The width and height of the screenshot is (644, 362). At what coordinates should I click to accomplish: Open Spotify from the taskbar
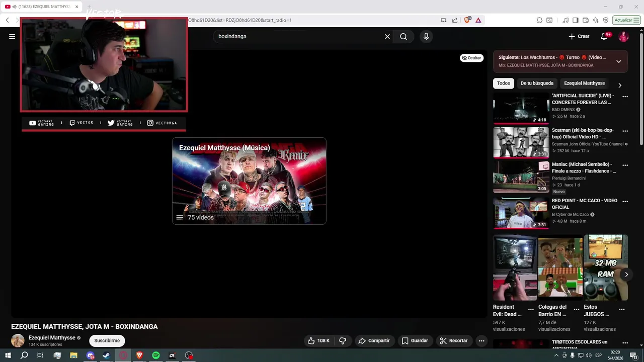[x=156, y=355]
